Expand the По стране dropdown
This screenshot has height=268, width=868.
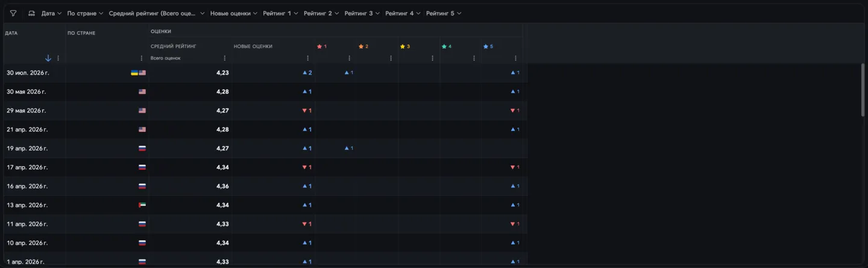[85, 13]
